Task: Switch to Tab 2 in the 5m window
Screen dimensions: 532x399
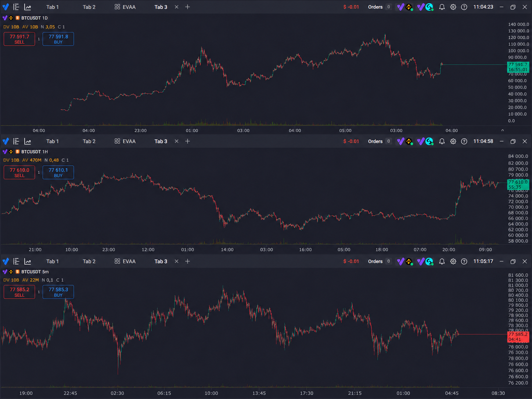Action: tap(89, 261)
